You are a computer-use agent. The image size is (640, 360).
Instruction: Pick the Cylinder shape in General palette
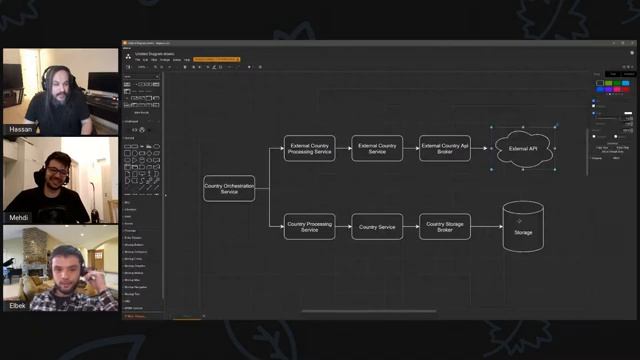coord(142,160)
